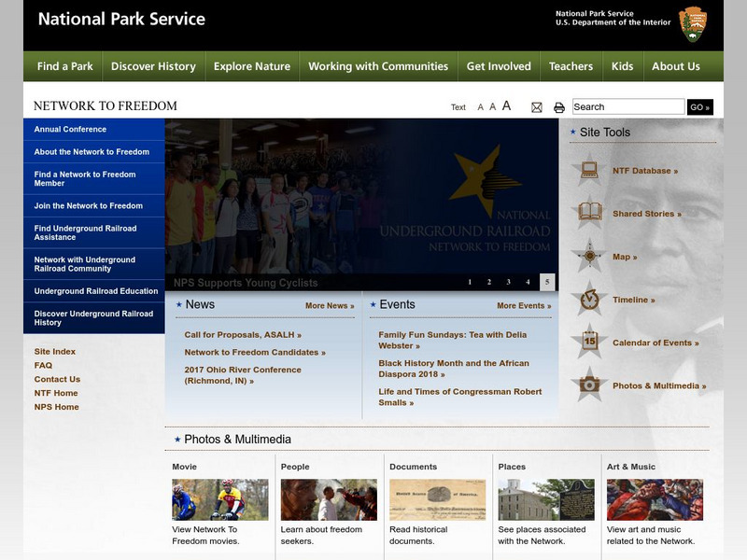
Task: Open Join the Network to Freedom
Action: point(94,205)
